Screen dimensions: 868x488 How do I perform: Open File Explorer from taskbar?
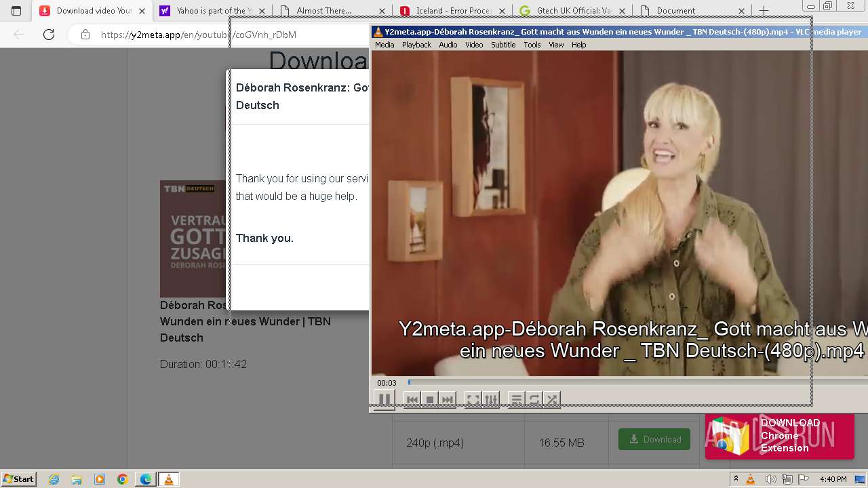pos(77,479)
